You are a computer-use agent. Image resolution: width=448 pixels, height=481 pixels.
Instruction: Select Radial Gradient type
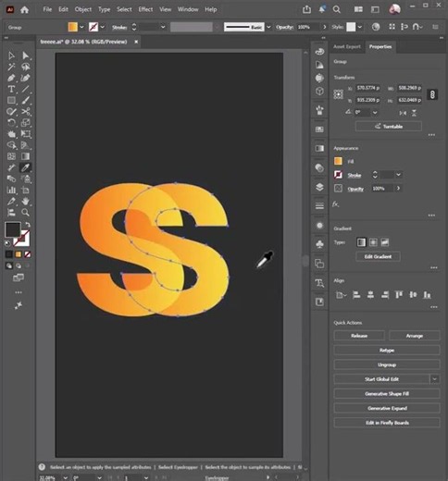373,242
